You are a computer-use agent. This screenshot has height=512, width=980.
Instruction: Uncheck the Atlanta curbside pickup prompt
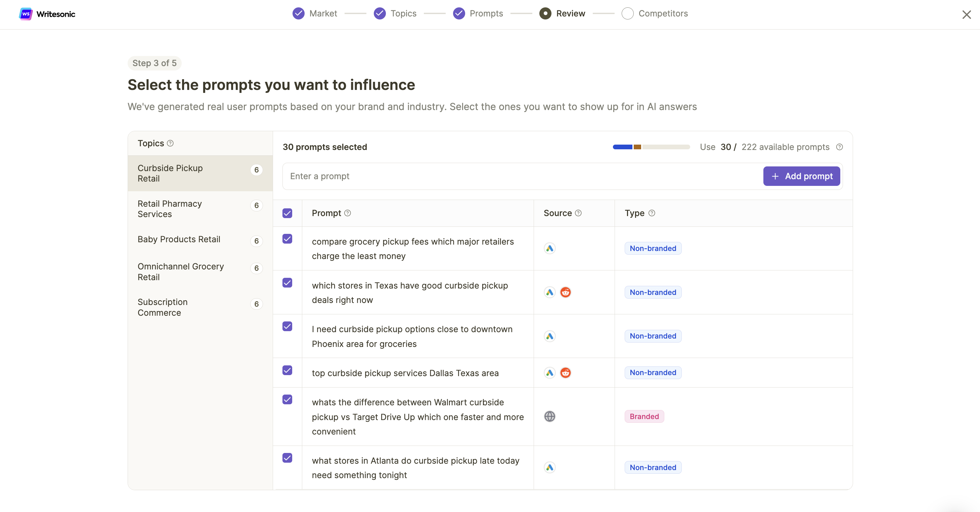287,458
